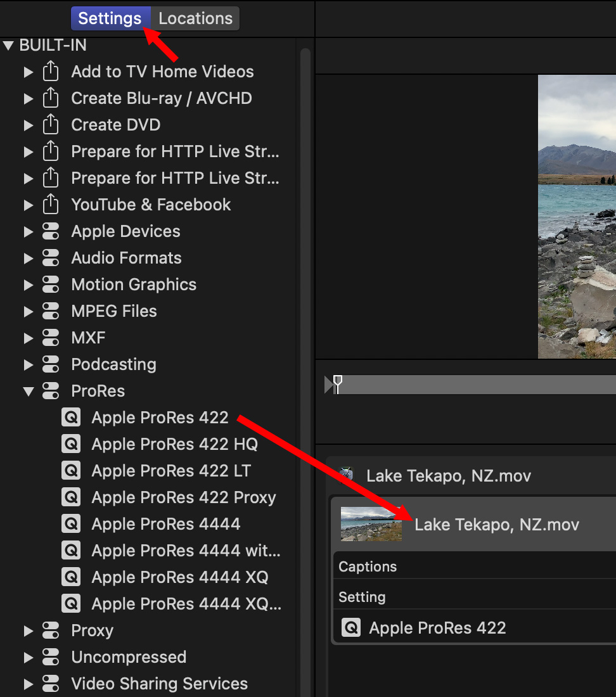Click the playhead marker on the preview timeline

(x=338, y=383)
